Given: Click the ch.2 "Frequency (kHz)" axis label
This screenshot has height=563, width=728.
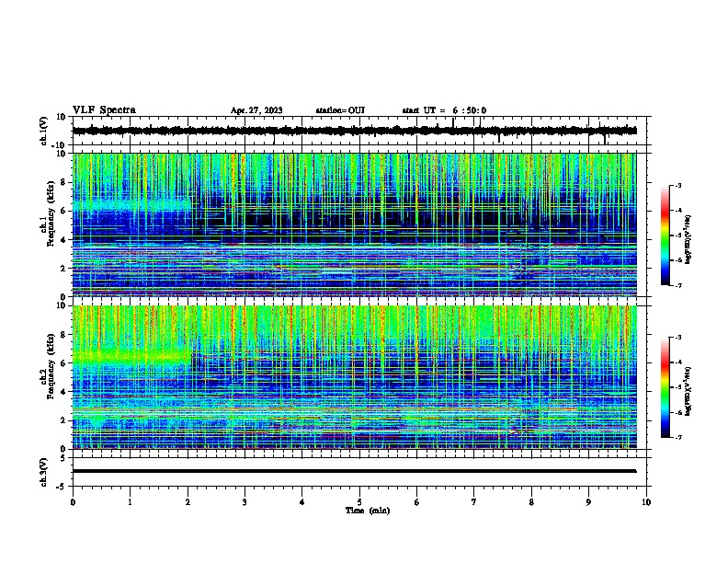Looking at the screenshot, I should click(51, 366).
